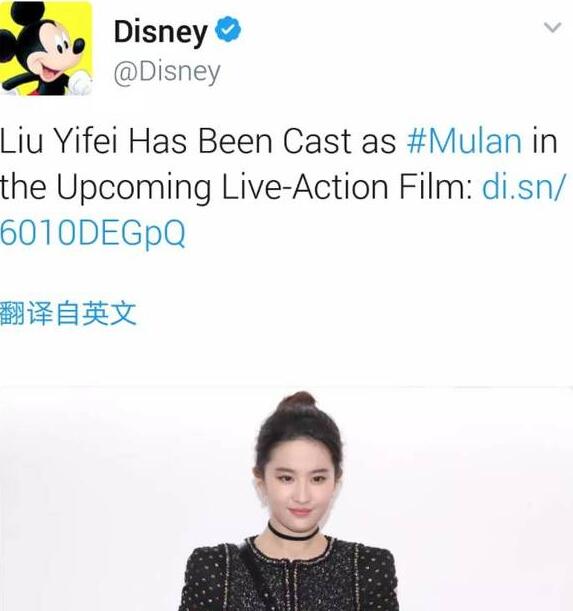Image resolution: width=573 pixels, height=611 pixels.
Task: Click the words 'Liu Yifei' in the tweet
Action: coord(59,141)
